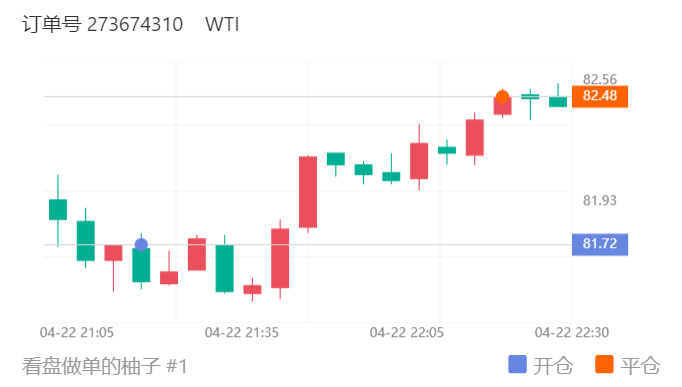Viewport: 682px width, 387px height.
Task: Click the 平仓 legend text
Action: tap(640, 365)
